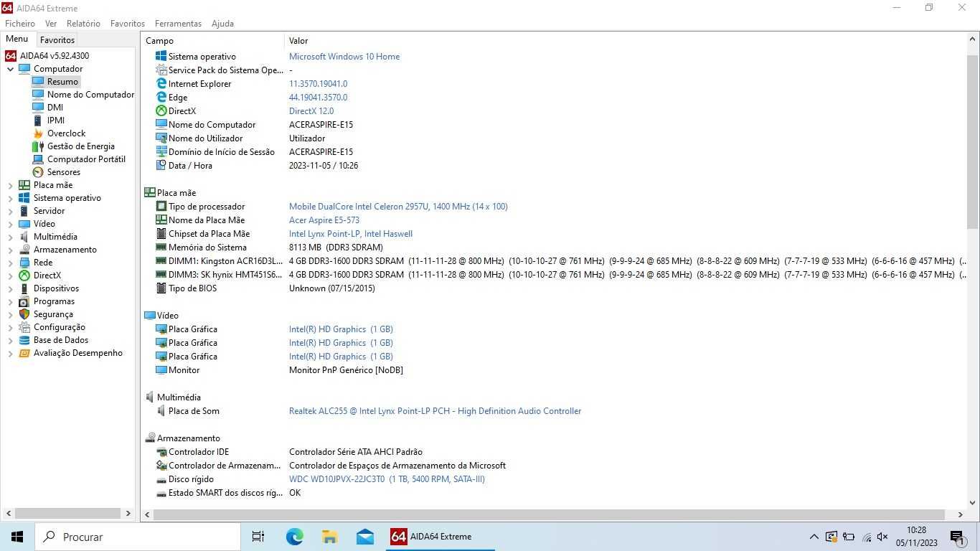Select the Menu tab in sidebar

[17, 39]
